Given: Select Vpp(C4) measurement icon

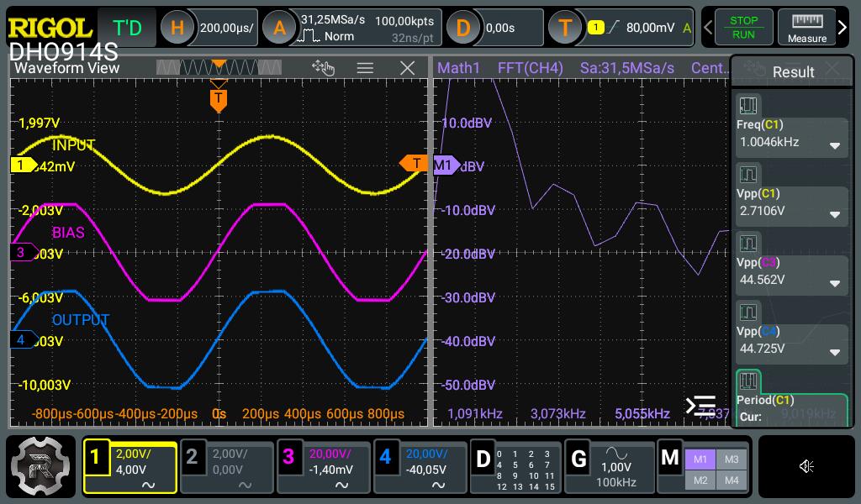Looking at the screenshot, I should 747,312.
